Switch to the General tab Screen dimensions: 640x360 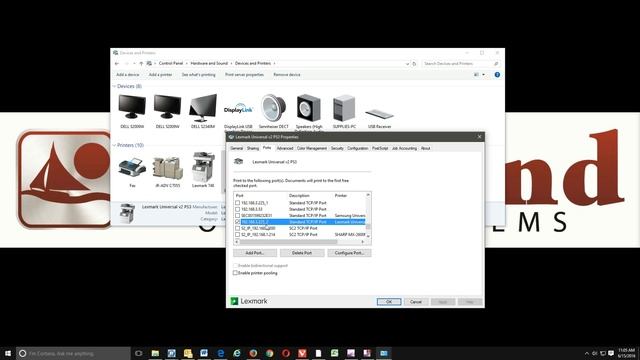tap(236, 148)
